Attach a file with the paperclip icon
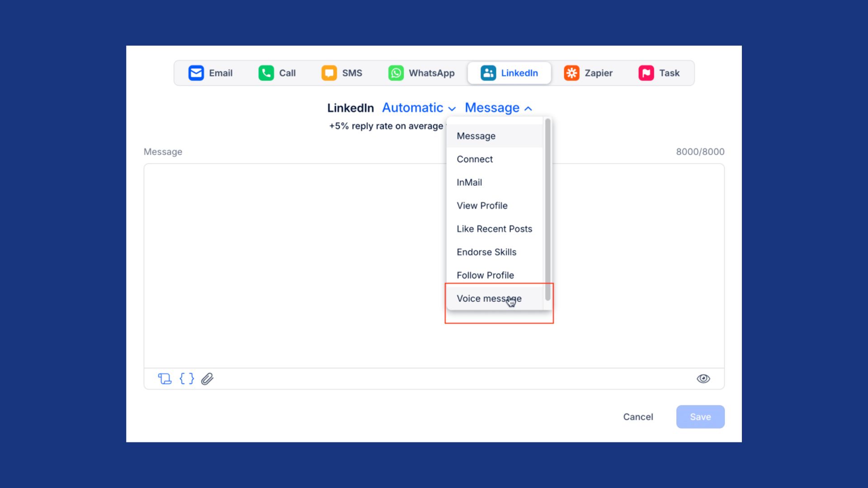868x488 pixels. (207, 379)
